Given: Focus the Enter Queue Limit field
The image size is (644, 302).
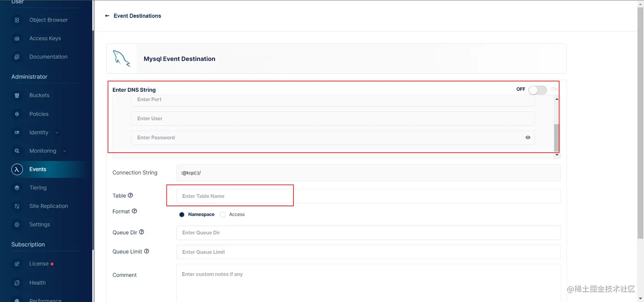Looking at the screenshot, I should click(x=368, y=252).
